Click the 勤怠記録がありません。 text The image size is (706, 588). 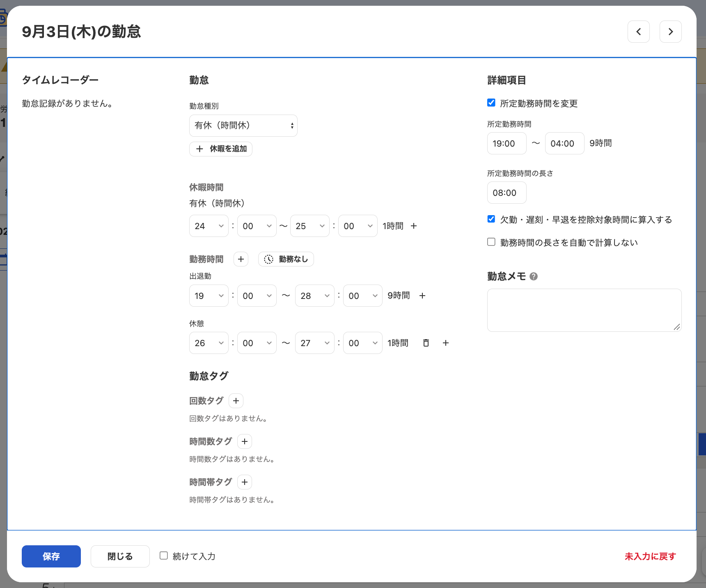(x=68, y=103)
